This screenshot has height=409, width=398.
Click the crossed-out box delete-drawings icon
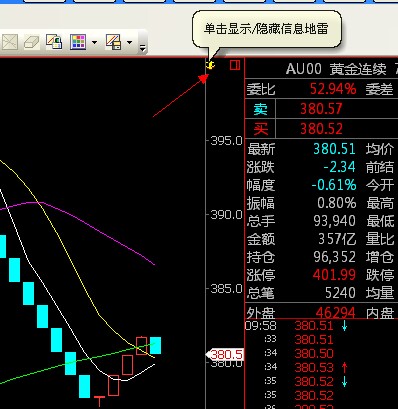pos(10,42)
